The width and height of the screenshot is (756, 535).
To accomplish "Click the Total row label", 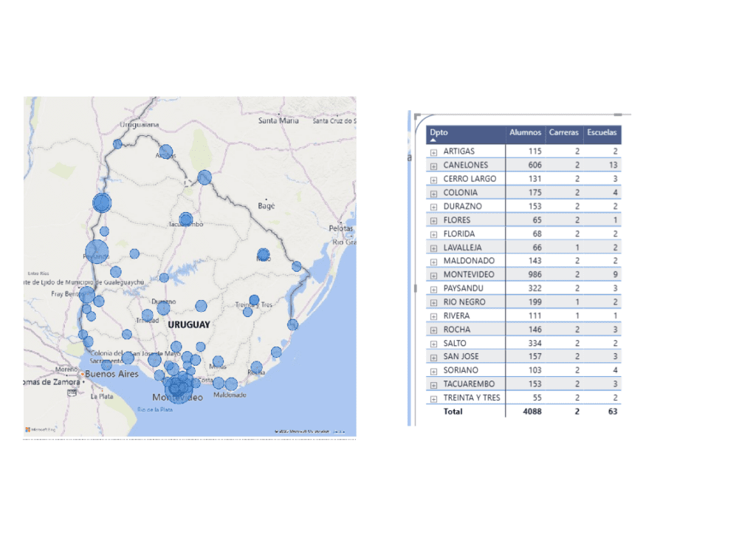I will click(453, 412).
